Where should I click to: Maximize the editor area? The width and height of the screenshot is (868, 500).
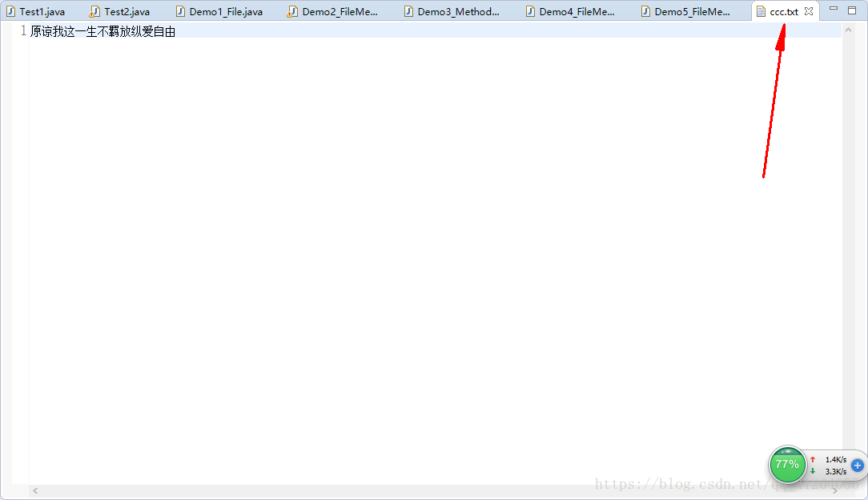(x=852, y=10)
